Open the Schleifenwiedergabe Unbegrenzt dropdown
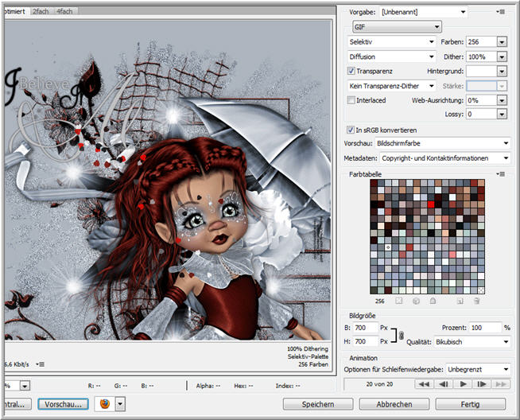 (478, 369)
